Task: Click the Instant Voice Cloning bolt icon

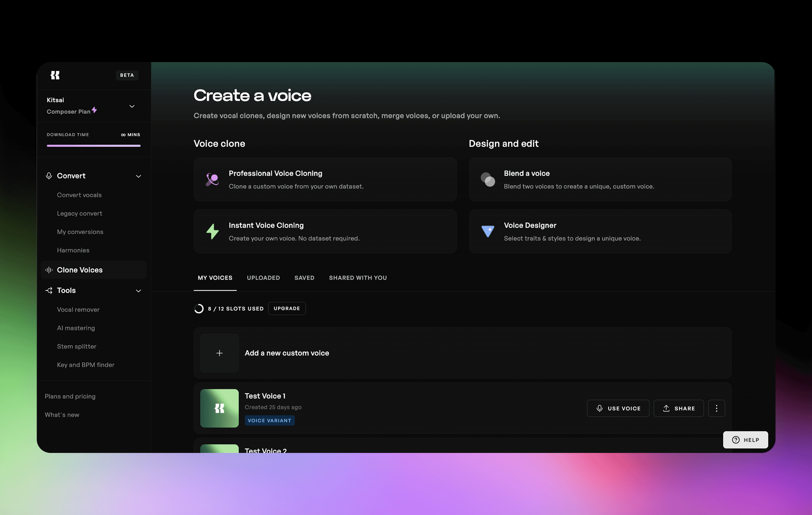Action: (213, 231)
